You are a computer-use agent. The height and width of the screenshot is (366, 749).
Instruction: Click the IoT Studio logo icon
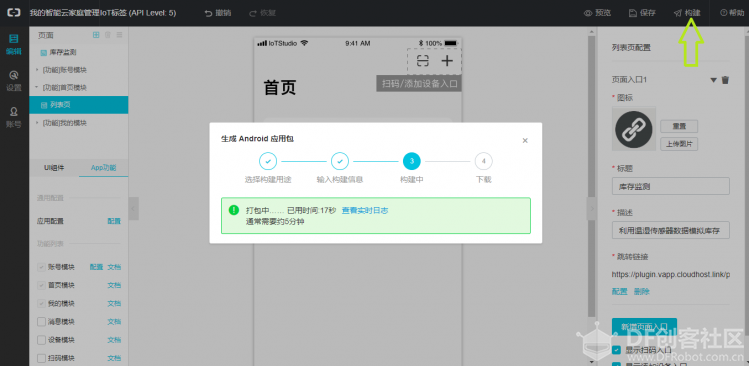[14, 13]
